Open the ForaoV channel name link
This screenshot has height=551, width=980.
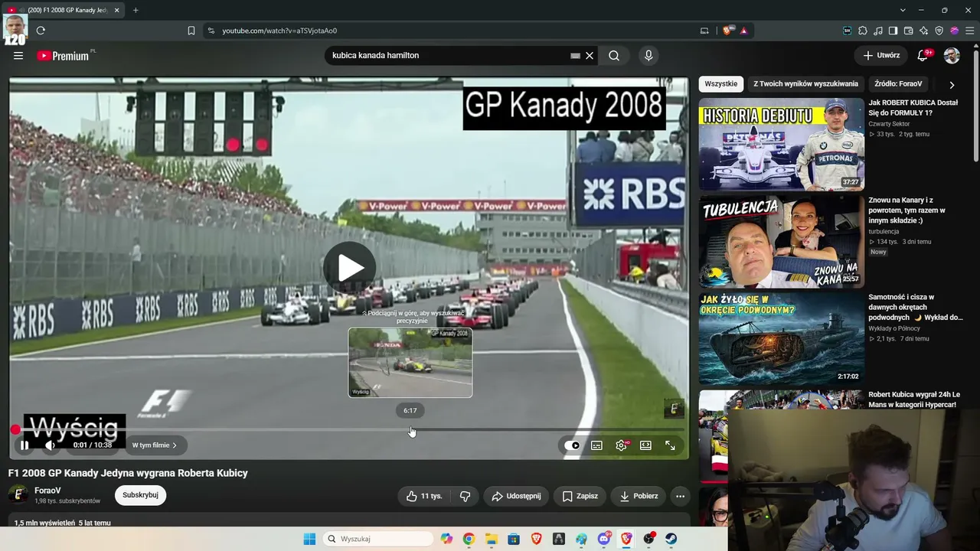[x=47, y=491]
